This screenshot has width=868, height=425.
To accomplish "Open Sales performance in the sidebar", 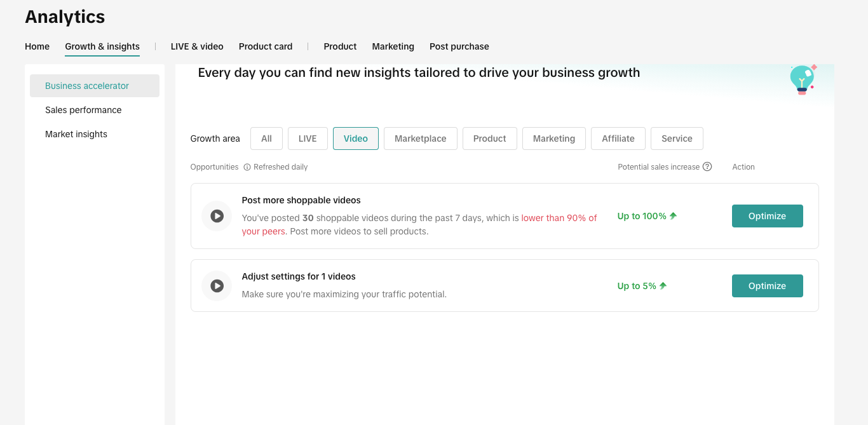I will (x=83, y=110).
